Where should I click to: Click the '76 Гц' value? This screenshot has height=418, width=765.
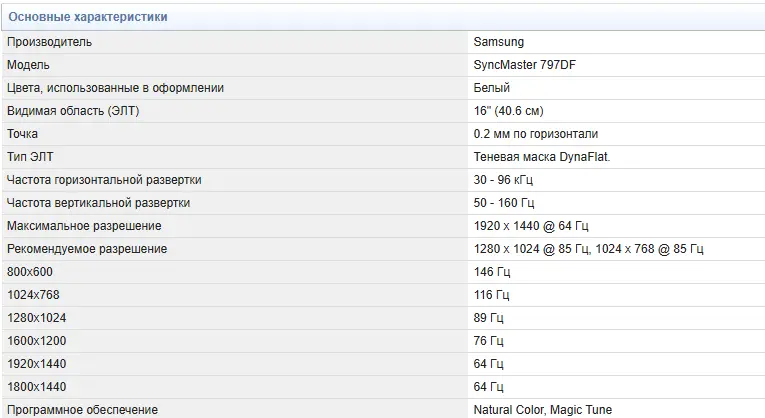coord(488,341)
